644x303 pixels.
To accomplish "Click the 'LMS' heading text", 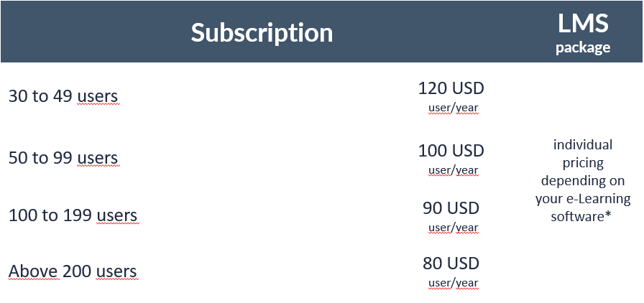I will pyautogui.click(x=583, y=24).
